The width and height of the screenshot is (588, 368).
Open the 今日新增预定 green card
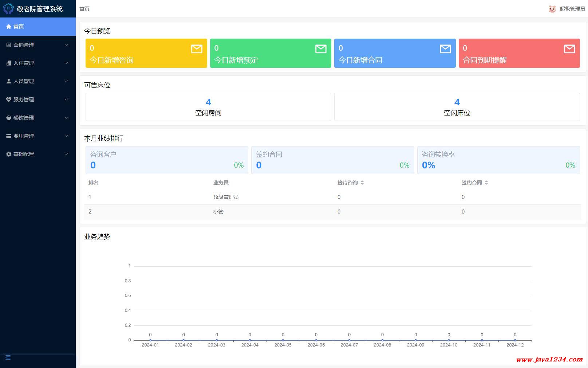[x=271, y=53]
